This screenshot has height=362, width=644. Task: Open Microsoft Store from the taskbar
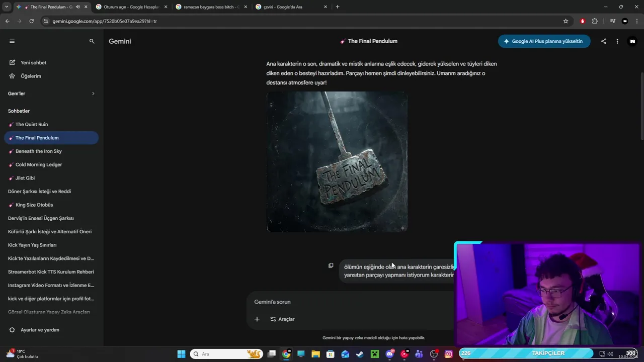pyautogui.click(x=330, y=354)
